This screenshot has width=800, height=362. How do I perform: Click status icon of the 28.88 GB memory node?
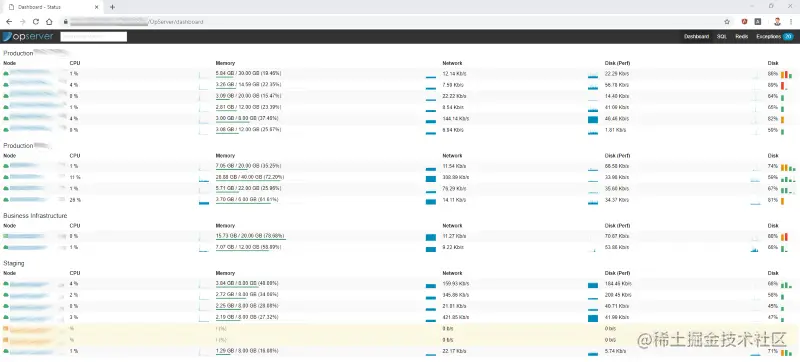[x=6, y=177]
